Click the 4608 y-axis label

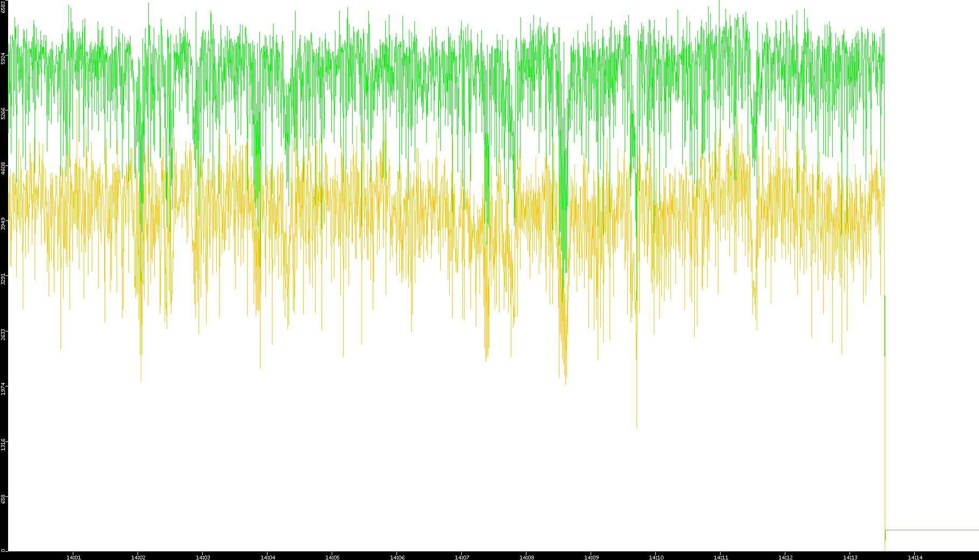pos(3,168)
